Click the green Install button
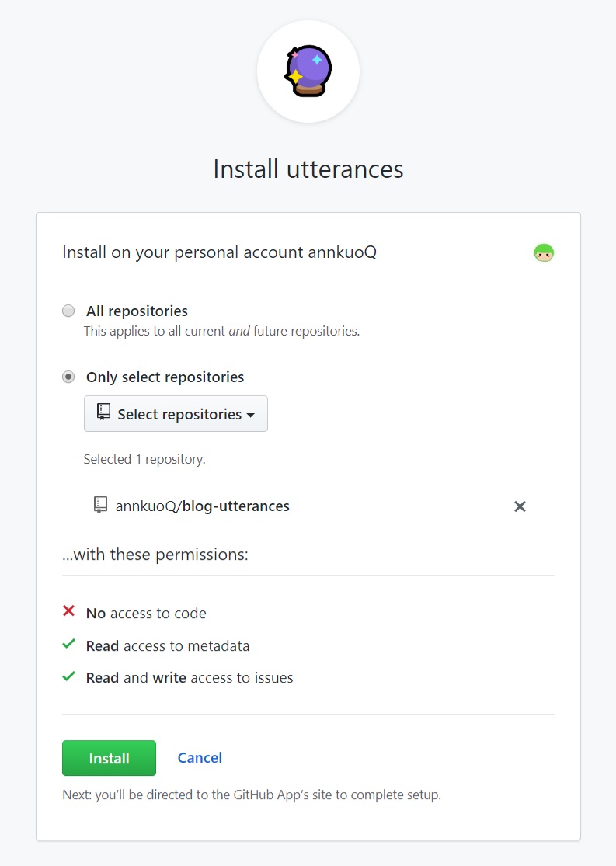The height and width of the screenshot is (866, 616). (x=109, y=758)
